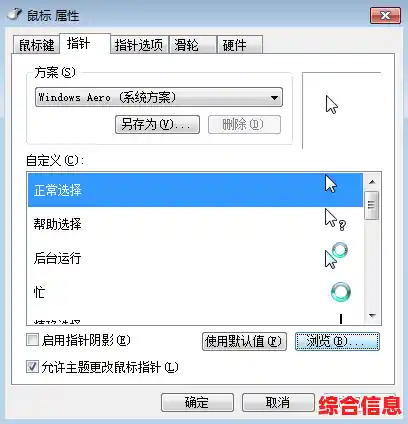Open the 指针选项 tab
This screenshot has width=408, height=424.
tap(139, 45)
